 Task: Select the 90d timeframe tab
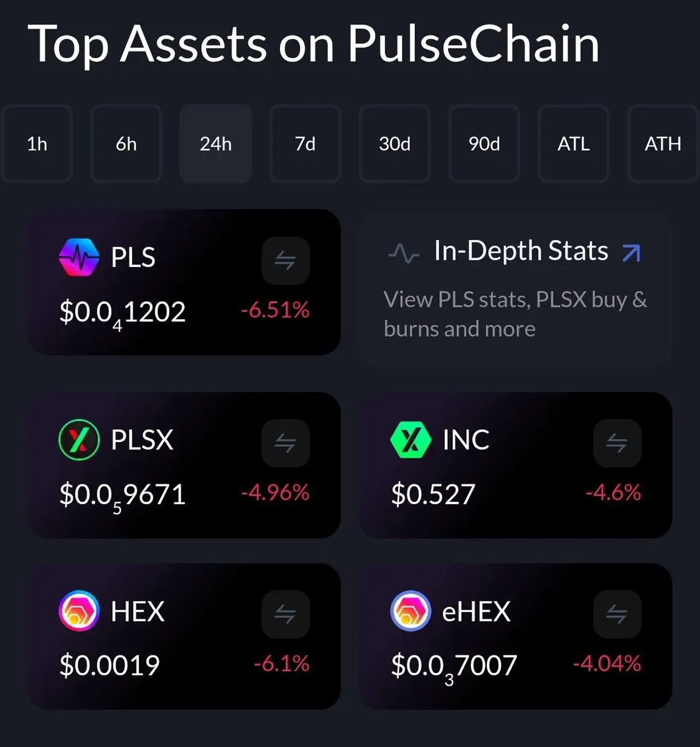(x=484, y=144)
